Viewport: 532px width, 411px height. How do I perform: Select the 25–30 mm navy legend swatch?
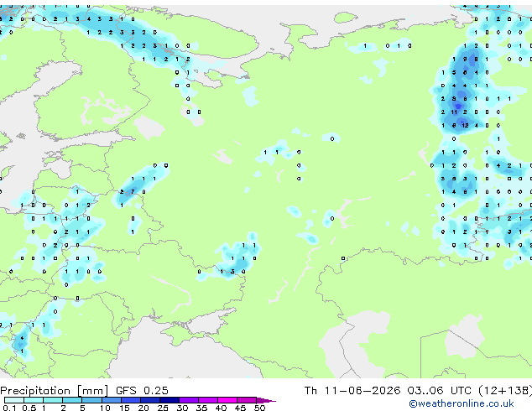169,400
